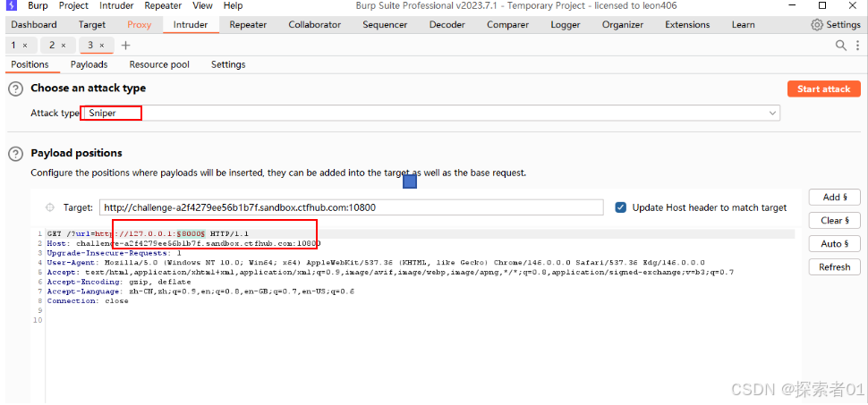Select the Intruder main tab
This screenshot has height=405, width=868.
(191, 25)
